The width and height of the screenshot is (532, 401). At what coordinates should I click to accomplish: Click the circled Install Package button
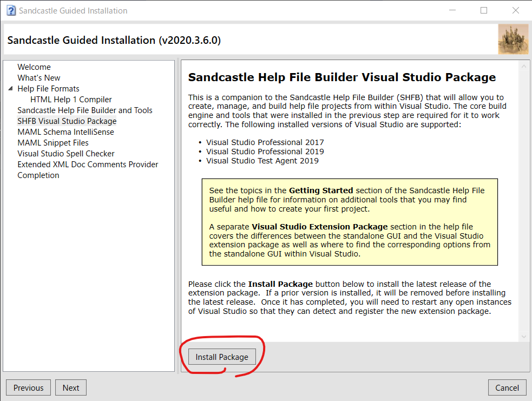click(x=222, y=357)
